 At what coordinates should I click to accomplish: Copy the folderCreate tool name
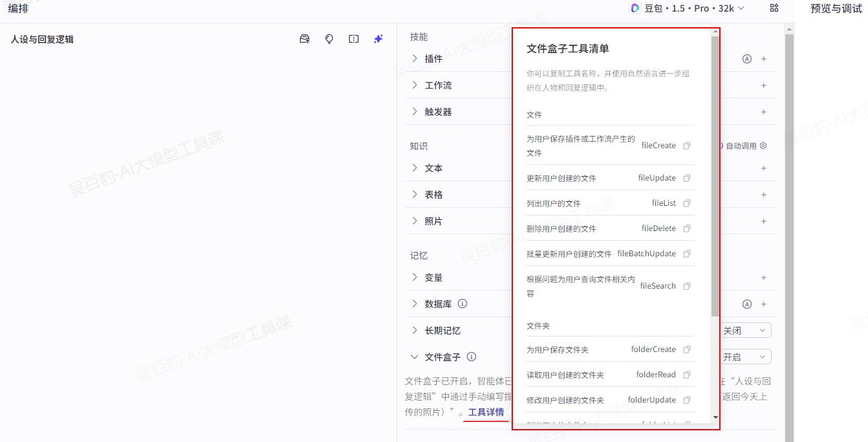point(687,349)
